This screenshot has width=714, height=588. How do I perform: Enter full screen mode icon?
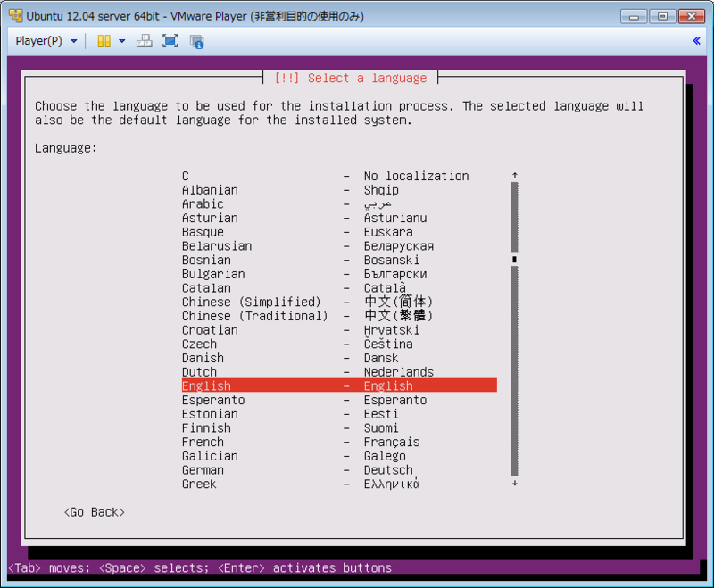point(170,41)
